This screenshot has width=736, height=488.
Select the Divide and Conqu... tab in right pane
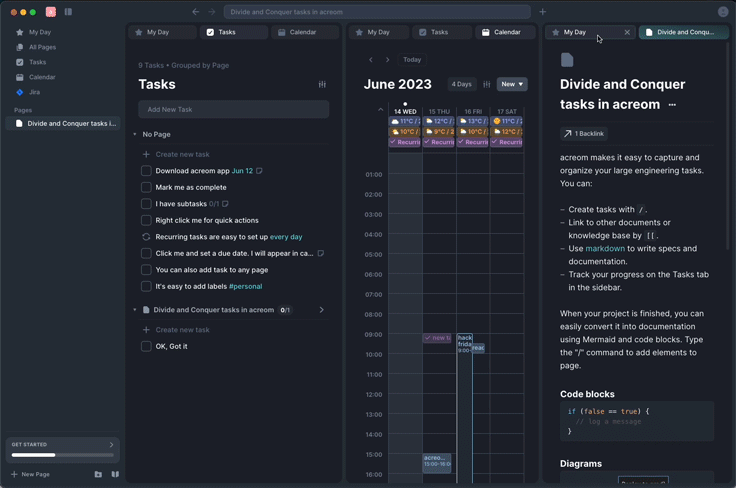[684, 32]
